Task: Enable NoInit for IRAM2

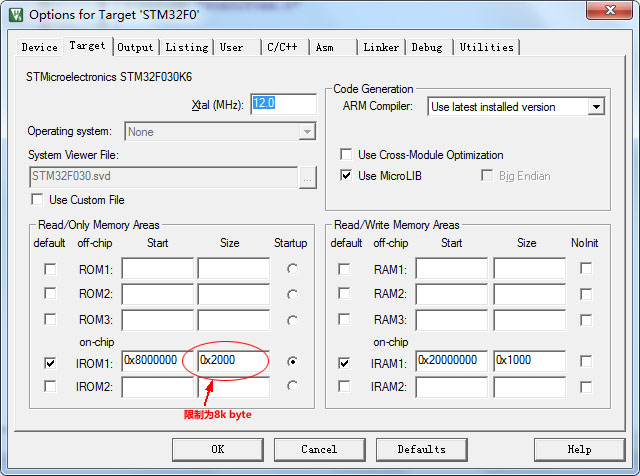Action: [x=586, y=387]
